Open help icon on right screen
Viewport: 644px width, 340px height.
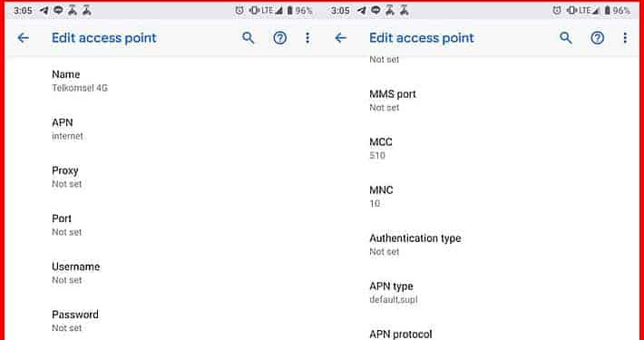click(597, 38)
